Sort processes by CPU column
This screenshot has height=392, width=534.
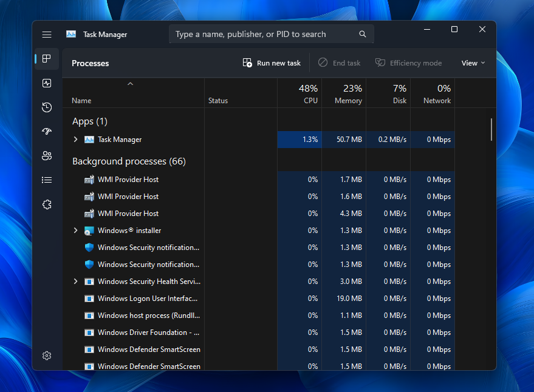pos(300,93)
